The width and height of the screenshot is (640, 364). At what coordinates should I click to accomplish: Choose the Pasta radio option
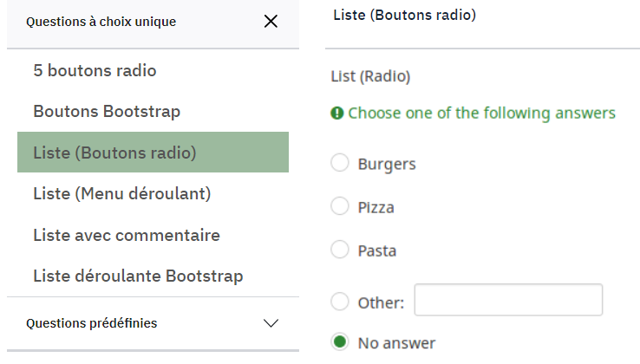(x=340, y=250)
